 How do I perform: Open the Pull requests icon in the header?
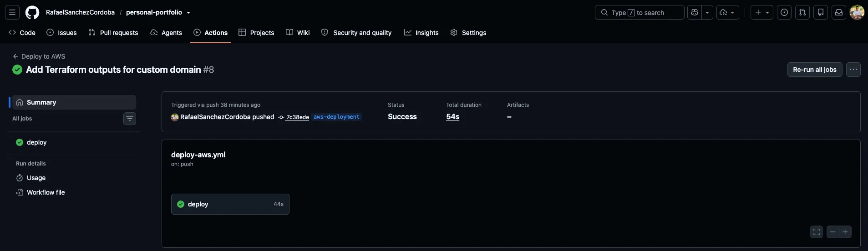pyautogui.click(x=802, y=12)
